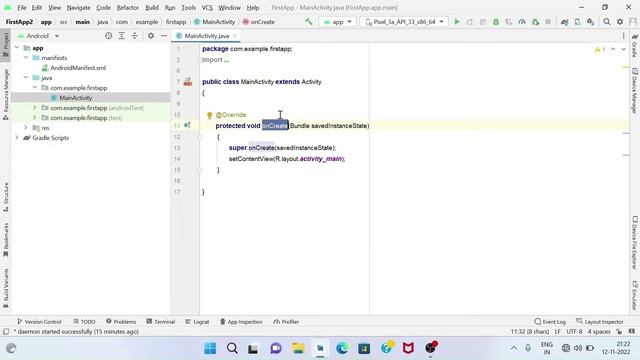Expand com.example.firstapp (androidTest) package
Screen dimensions: 640x360
35,107
